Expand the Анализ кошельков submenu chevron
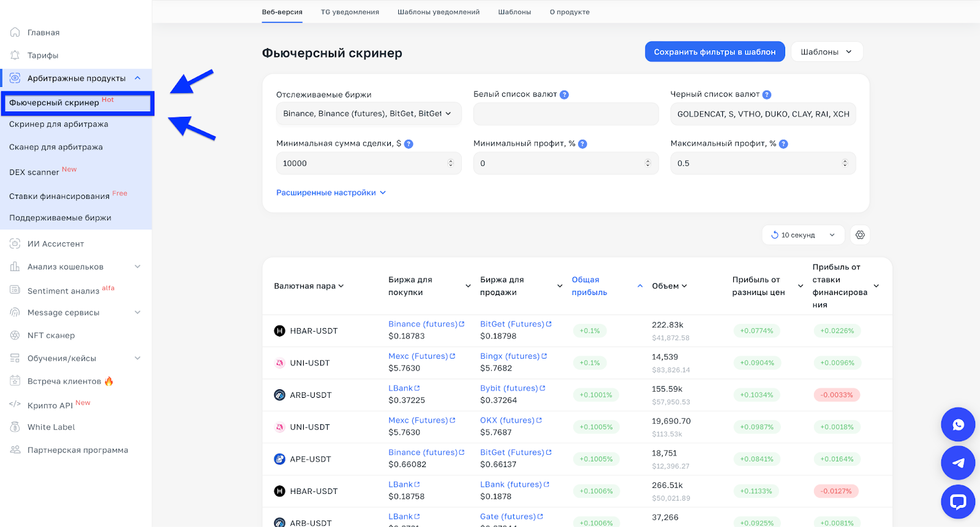 tap(138, 266)
